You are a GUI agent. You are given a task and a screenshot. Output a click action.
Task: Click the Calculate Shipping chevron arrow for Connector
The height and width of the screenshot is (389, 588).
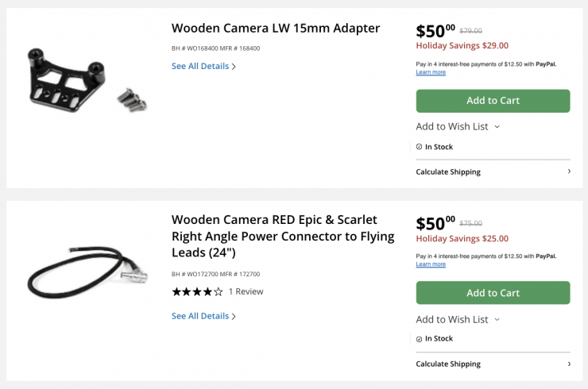coord(569,364)
